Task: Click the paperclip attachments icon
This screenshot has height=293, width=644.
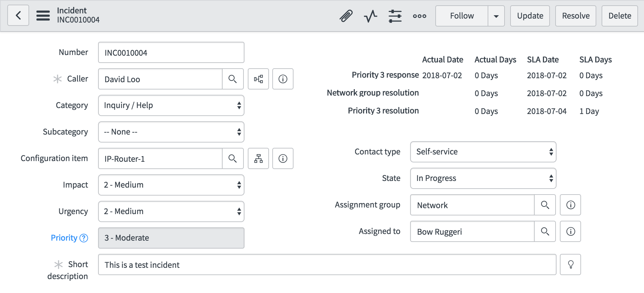Action: [346, 16]
